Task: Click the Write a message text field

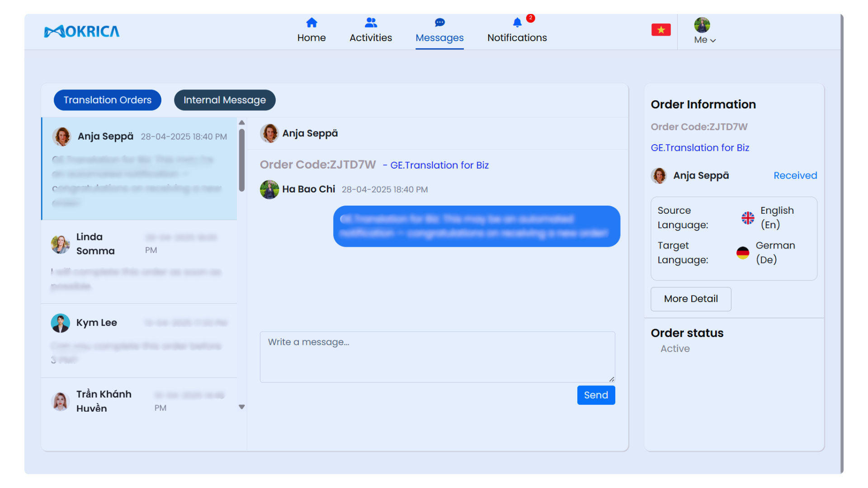Action: tap(437, 357)
